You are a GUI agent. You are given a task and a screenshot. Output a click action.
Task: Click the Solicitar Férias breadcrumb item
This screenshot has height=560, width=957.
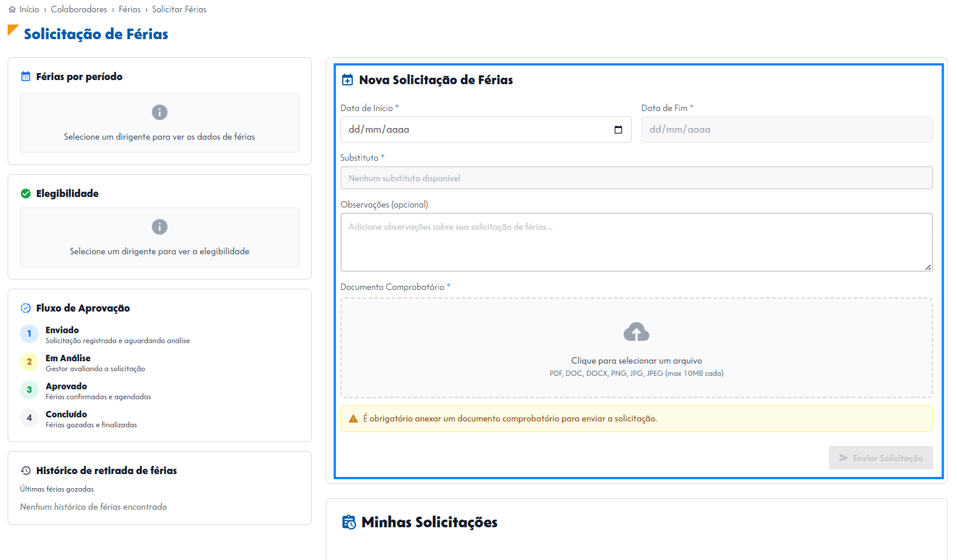(179, 9)
